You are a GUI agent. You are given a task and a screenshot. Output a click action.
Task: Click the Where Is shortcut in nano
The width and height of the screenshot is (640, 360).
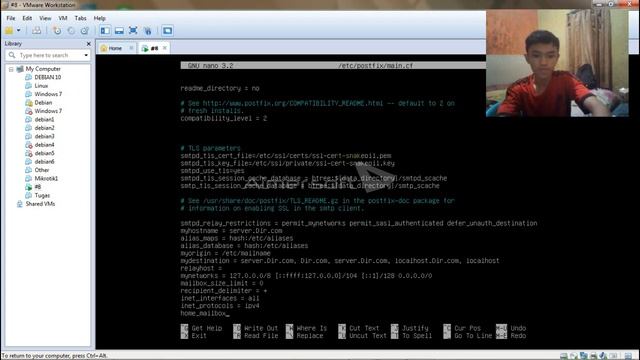(306, 328)
